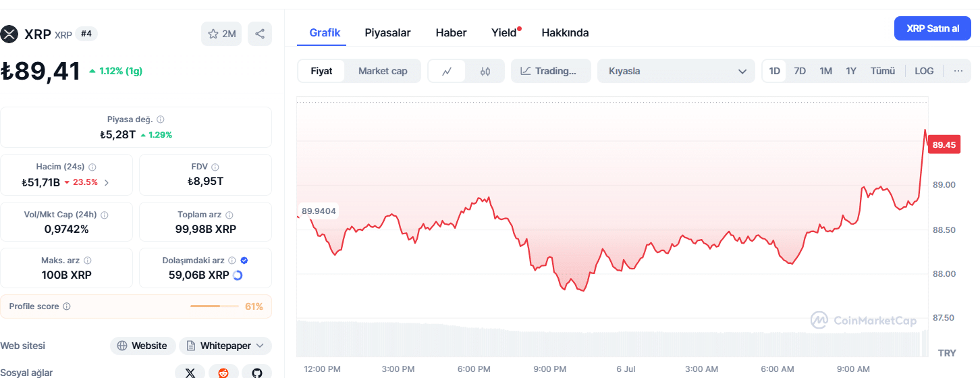The image size is (980, 378).
Task: Click the globe Website button
Action: pyautogui.click(x=142, y=346)
